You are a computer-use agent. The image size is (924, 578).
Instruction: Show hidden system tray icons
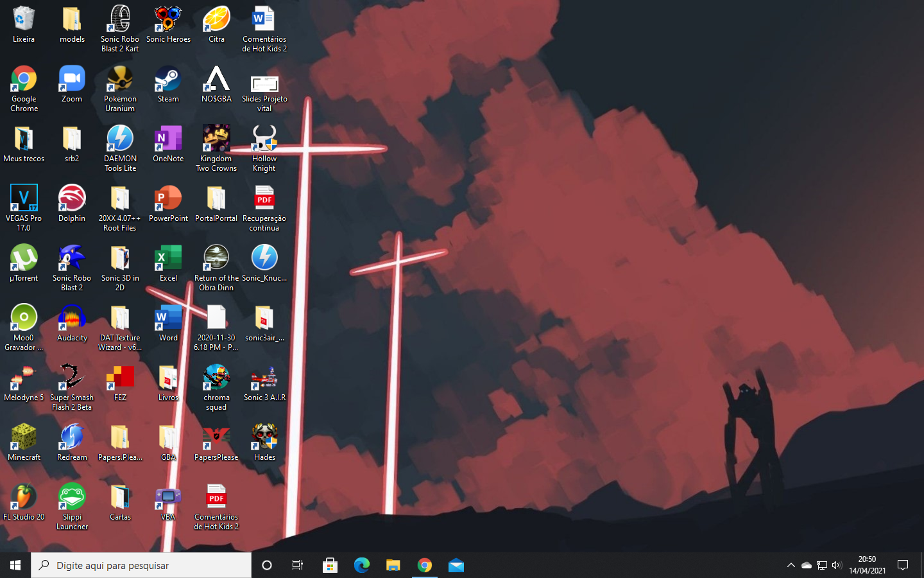pyautogui.click(x=791, y=565)
